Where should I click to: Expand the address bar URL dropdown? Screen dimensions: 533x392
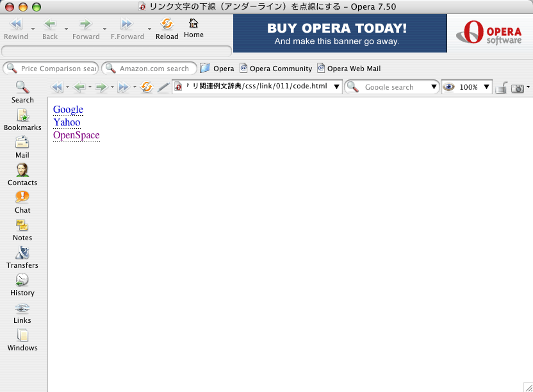[336, 87]
